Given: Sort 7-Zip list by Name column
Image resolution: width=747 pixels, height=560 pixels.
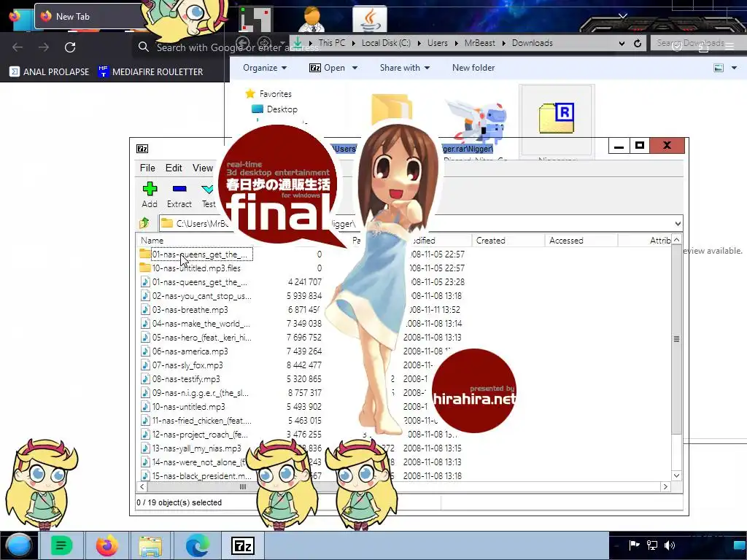Looking at the screenshot, I should (152, 241).
